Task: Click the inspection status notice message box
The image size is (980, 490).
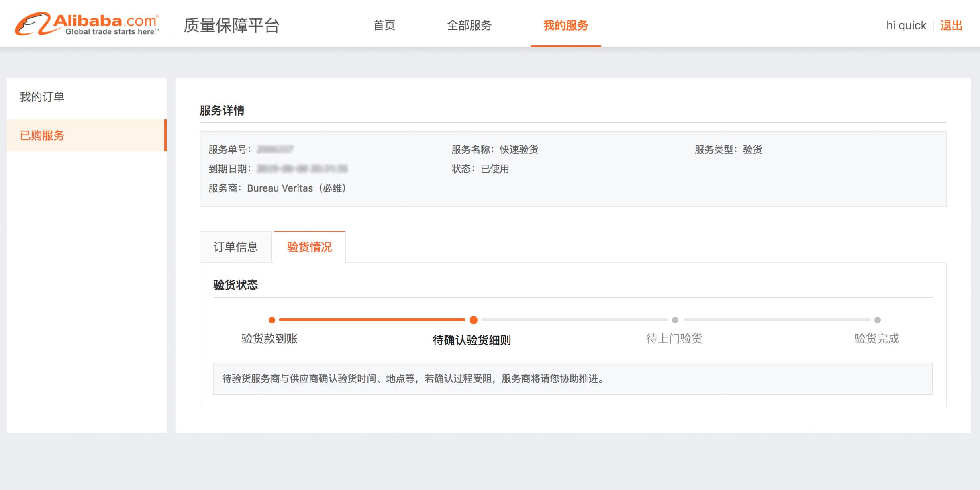Action: [x=573, y=379]
